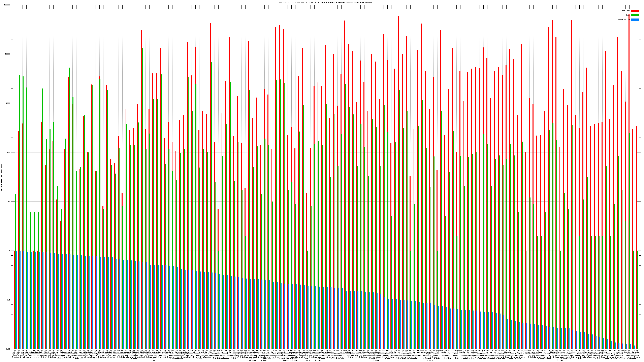
Task: Click the 1 y-axis tick label
Action: [x=10, y=251]
